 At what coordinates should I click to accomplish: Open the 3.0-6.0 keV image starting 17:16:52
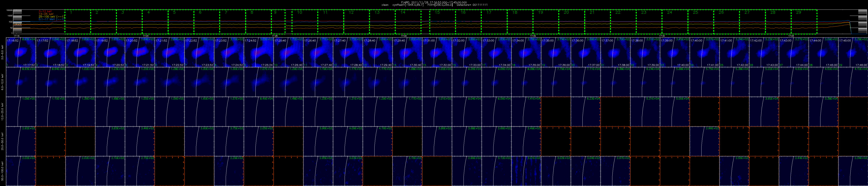tap(21, 52)
